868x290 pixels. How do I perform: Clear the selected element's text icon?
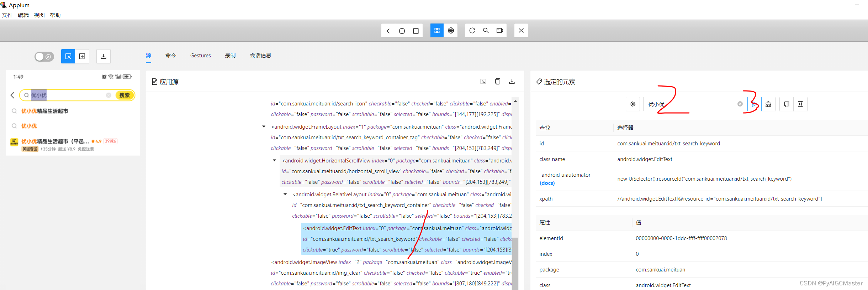pyautogui.click(x=768, y=104)
